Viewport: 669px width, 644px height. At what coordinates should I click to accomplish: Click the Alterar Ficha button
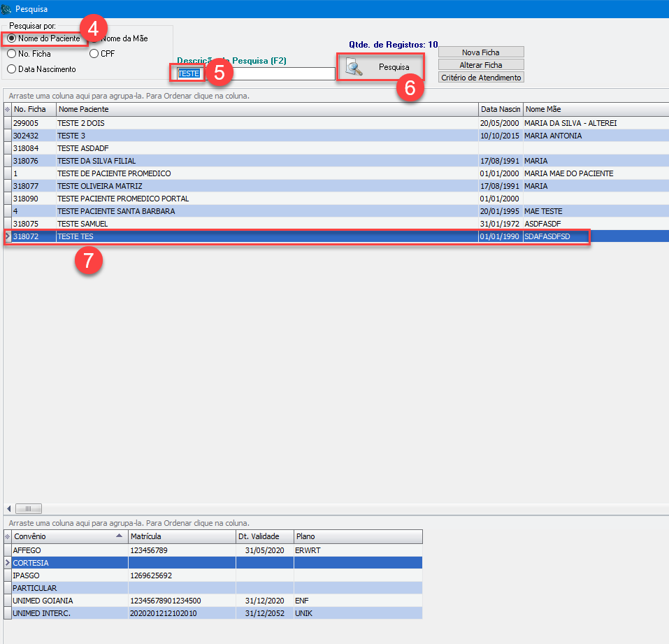click(481, 65)
